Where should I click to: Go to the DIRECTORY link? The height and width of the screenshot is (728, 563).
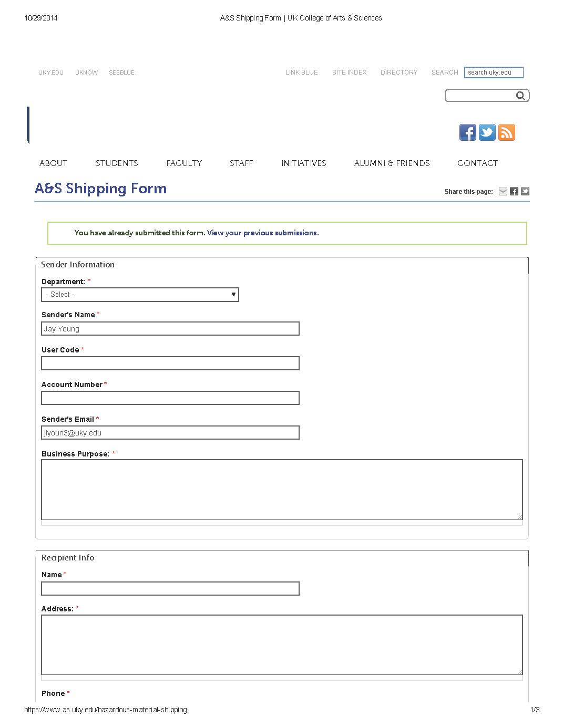tap(399, 72)
